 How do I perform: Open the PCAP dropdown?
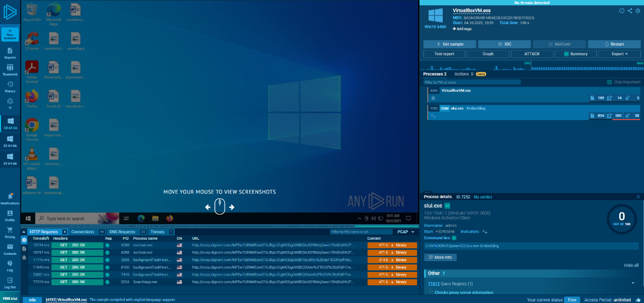406,232
